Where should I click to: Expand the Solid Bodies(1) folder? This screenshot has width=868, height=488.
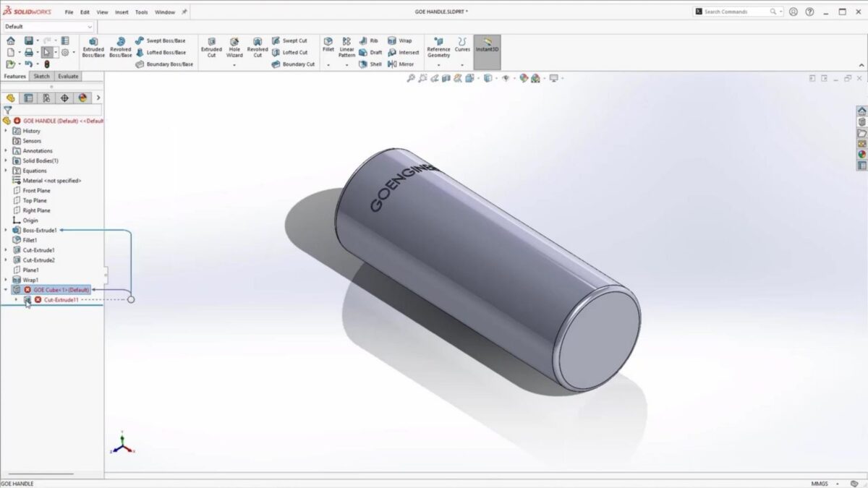(x=6, y=160)
